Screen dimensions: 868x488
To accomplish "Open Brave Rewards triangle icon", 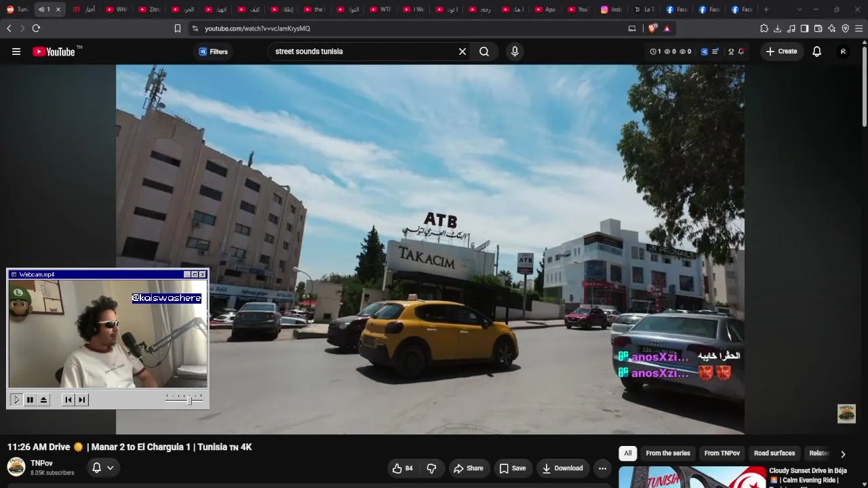I will coord(667,28).
